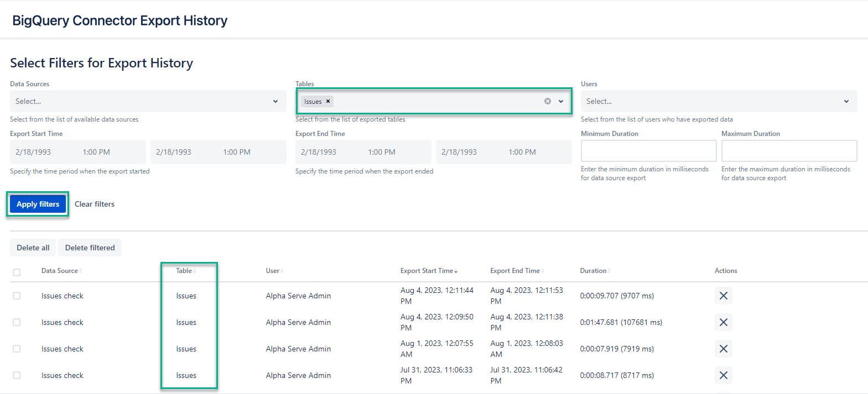The width and height of the screenshot is (868, 394).
Task: Check the row started Jul 31, 11:06:33 PM
Action: point(17,375)
